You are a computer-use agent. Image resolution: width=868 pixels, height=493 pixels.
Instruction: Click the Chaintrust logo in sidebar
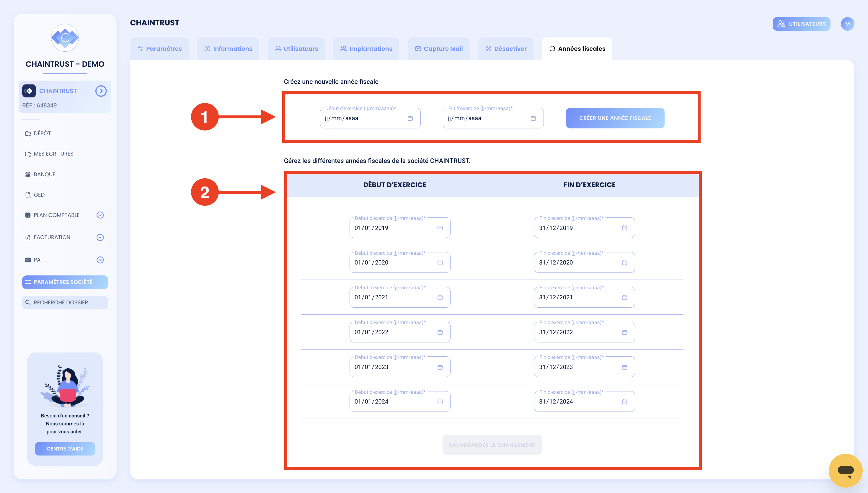click(65, 37)
